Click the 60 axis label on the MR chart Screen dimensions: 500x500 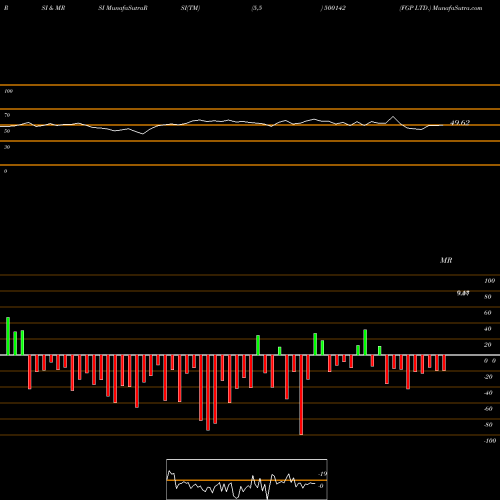[x=487, y=313]
